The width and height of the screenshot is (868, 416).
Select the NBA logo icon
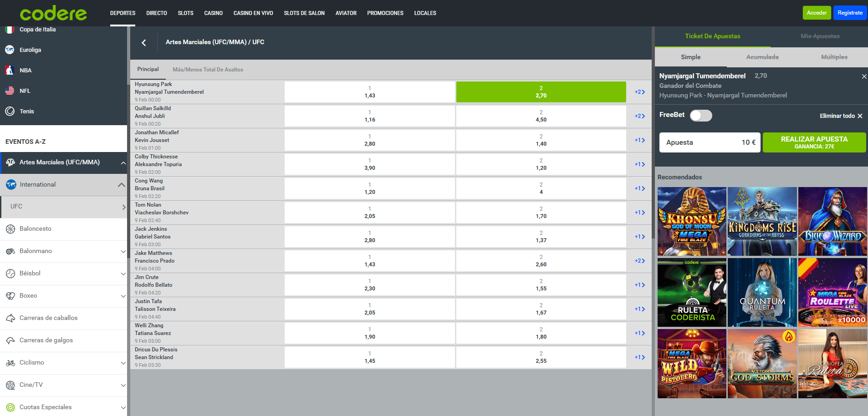pyautogui.click(x=10, y=70)
